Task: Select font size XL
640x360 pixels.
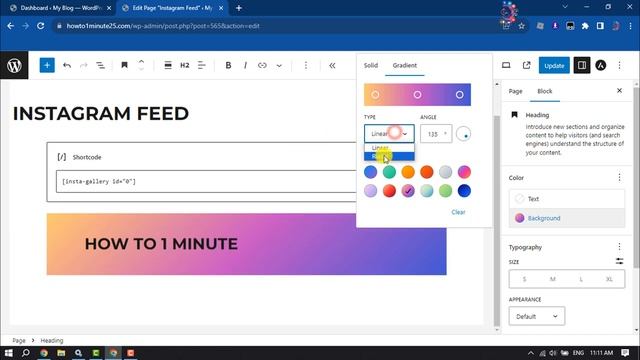Action: (609, 279)
